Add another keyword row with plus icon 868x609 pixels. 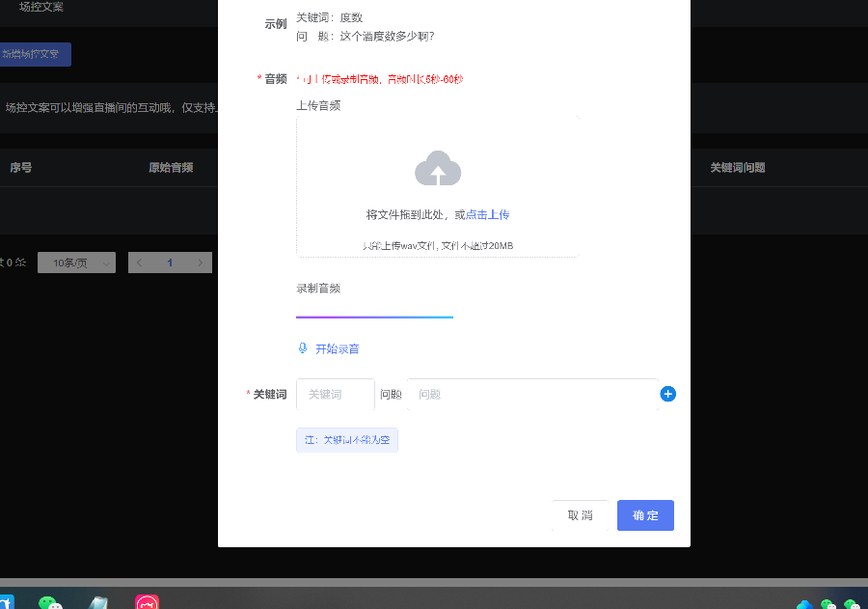667,394
